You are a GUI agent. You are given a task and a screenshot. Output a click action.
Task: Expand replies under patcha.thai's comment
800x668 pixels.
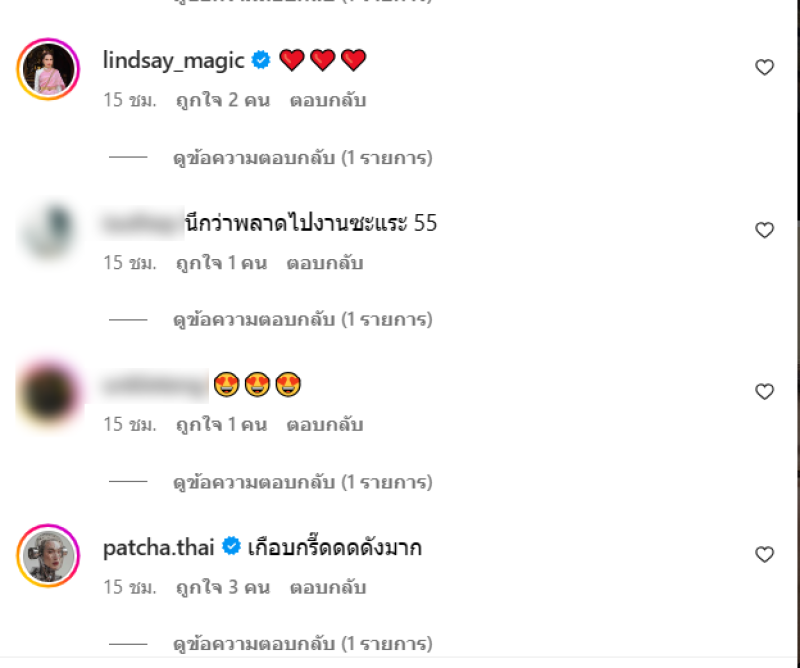click(x=303, y=644)
